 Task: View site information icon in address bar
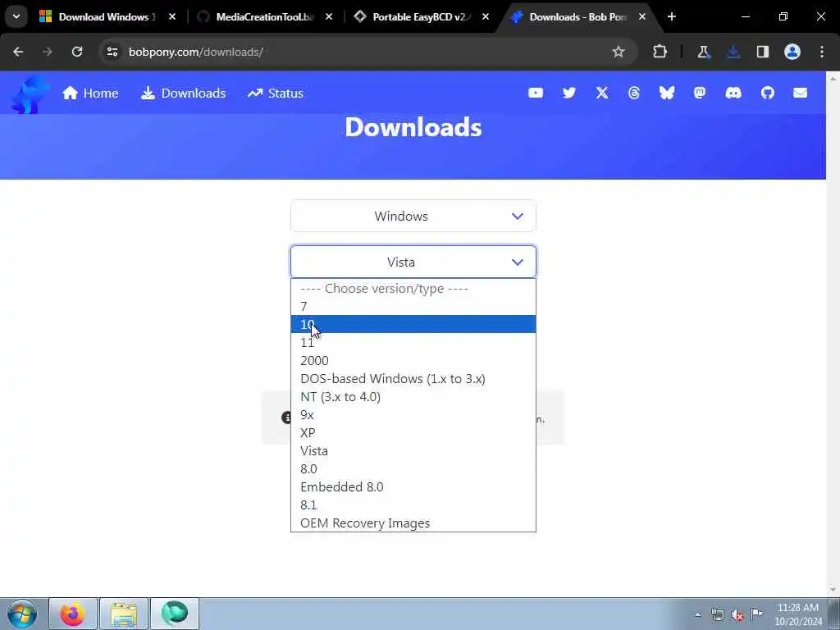click(112, 52)
